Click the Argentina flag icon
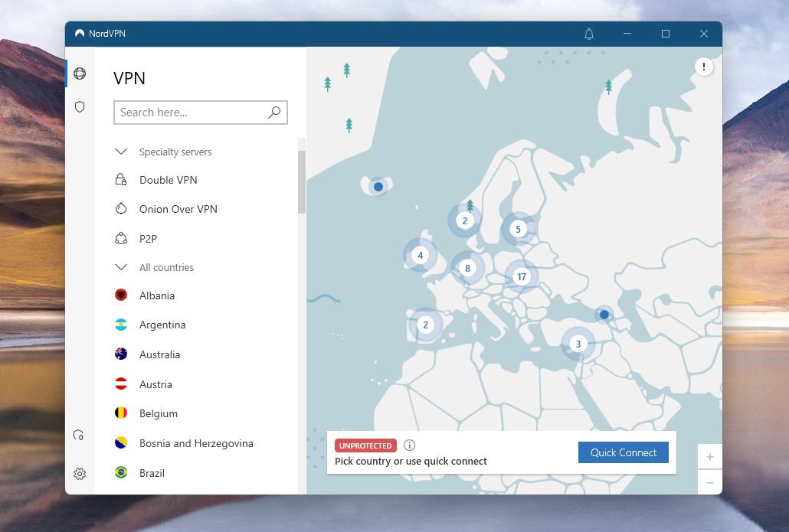This screenshot has width=789, height=532. 121,325
